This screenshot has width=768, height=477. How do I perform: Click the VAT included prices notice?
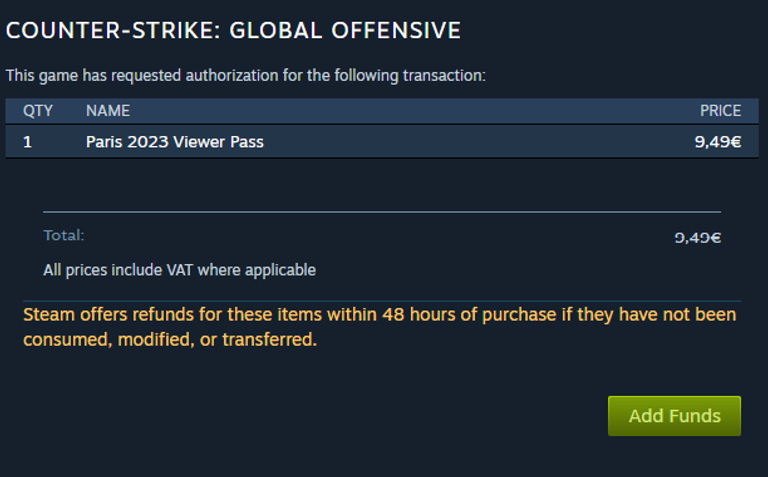(179, 270)
